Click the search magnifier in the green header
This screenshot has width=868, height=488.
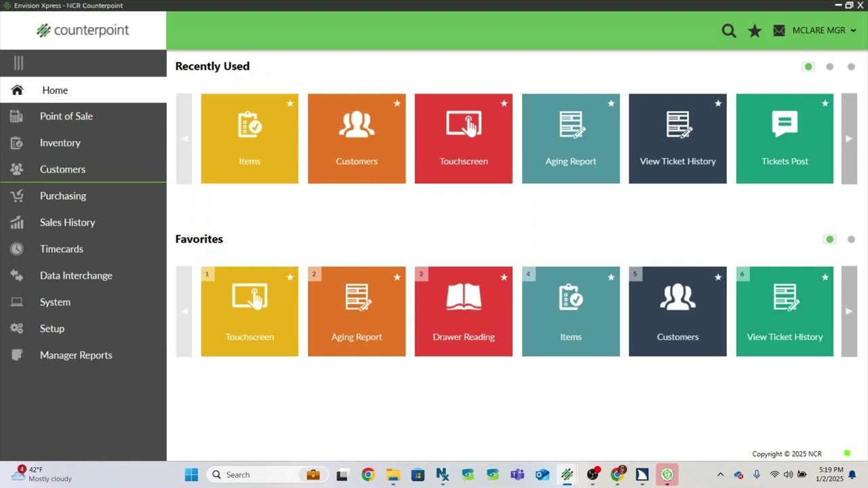click(729, 30)
